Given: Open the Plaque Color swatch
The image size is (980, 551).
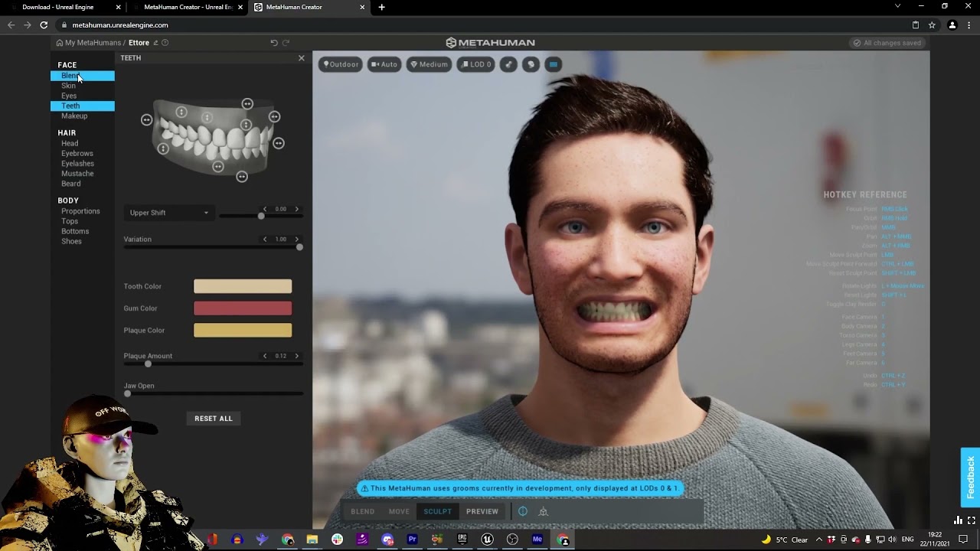Looking at the screenshot, I should tap(243, 331).
